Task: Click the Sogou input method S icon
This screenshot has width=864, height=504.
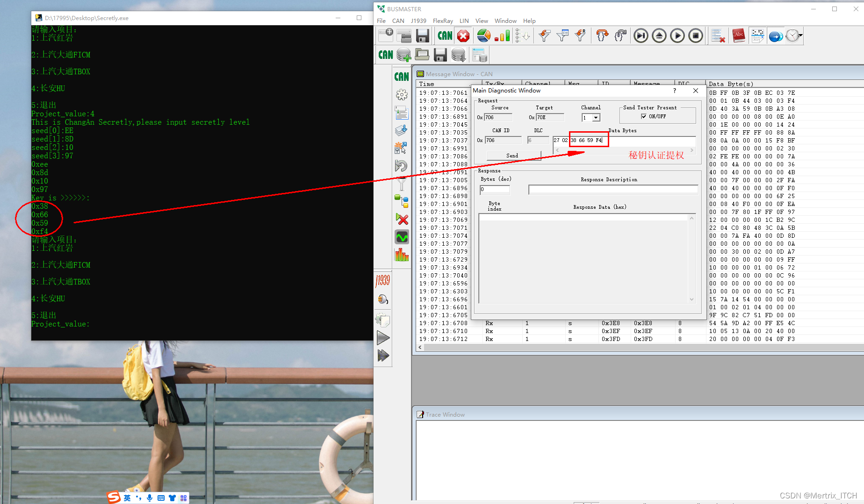Action: point(114,497)
